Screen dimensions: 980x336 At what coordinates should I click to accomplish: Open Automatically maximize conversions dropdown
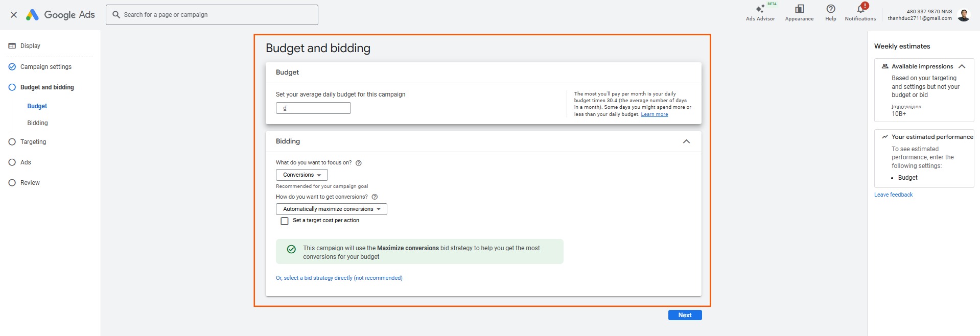pos(331,209)
